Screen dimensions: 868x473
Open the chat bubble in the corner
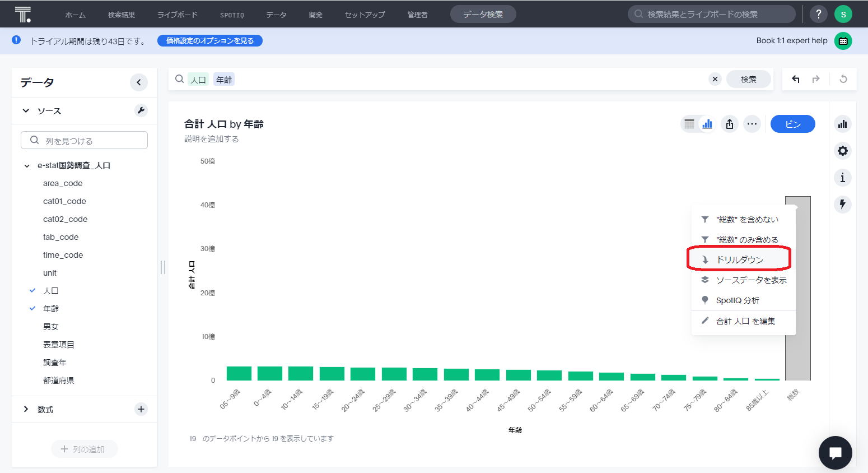tap(835, 453)
